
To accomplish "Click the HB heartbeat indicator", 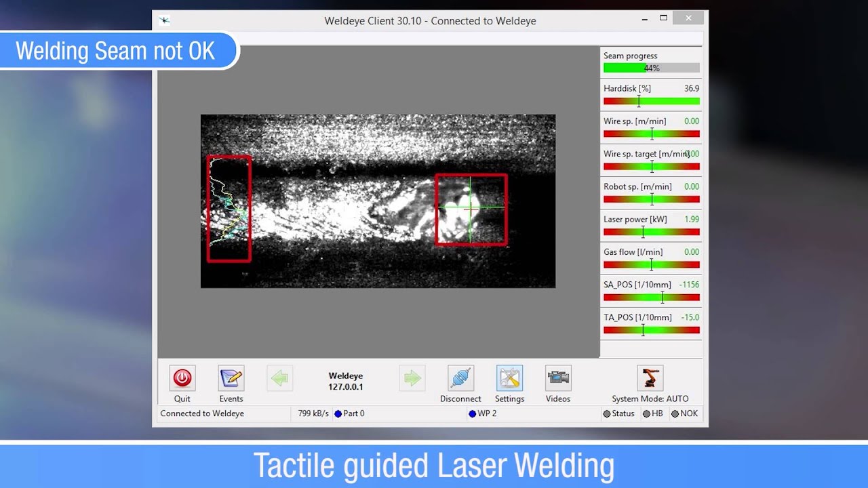I will click(x=646, y=413).
